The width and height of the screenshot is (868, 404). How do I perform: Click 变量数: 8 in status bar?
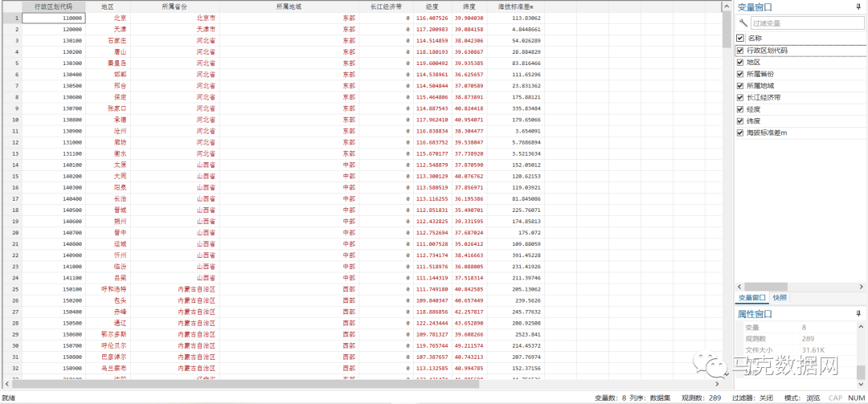click(x=610, y=398)
